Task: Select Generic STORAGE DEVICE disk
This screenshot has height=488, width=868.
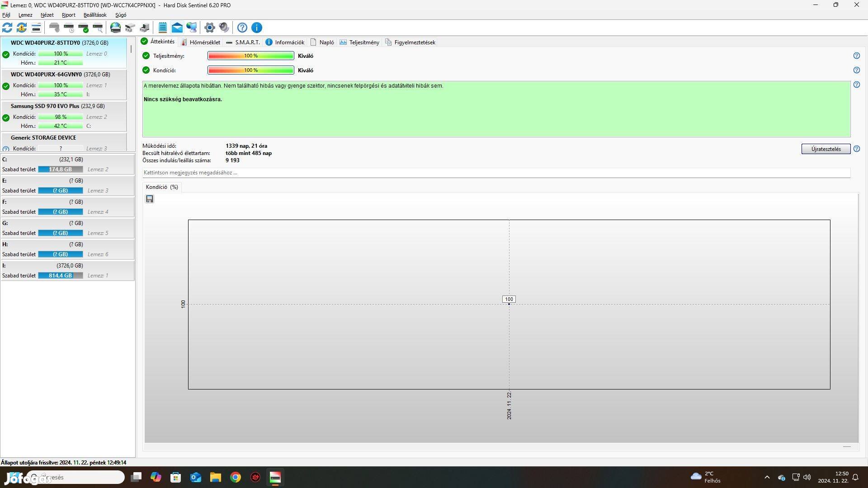Action: tap(64, 142)
